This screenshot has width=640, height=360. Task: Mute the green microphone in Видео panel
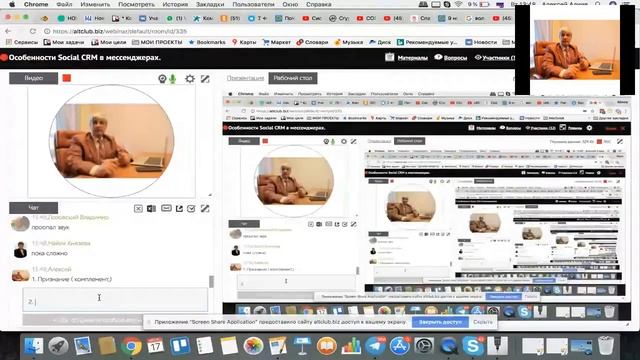173,79
